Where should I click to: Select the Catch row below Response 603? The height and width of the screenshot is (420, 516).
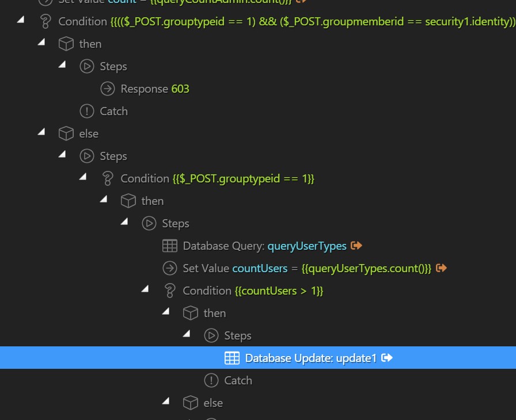coord(113,111)
